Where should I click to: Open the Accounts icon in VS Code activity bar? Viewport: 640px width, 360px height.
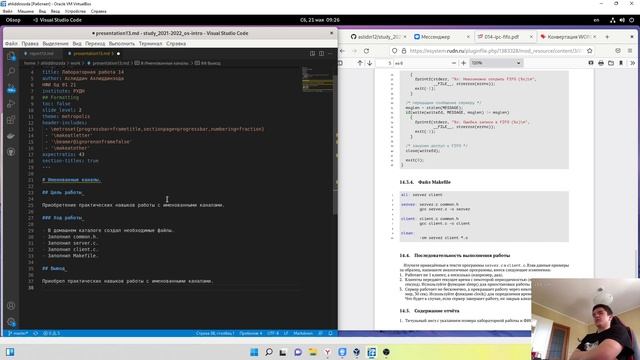click(11, 306)
